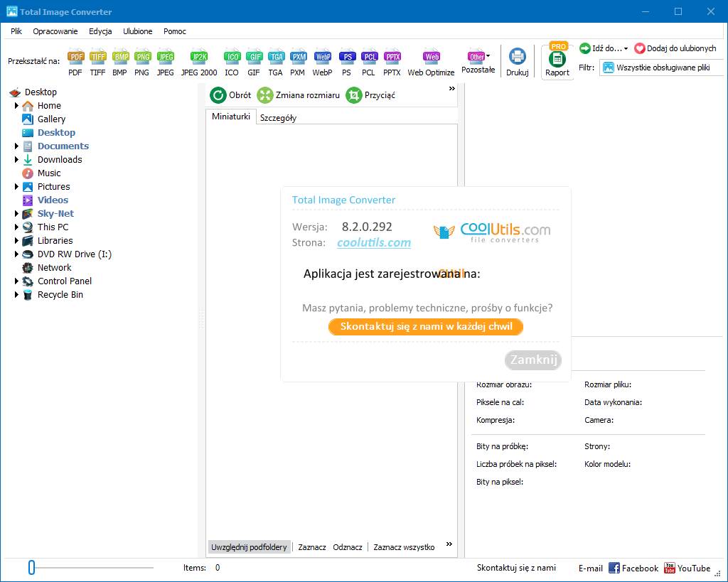The height and width of the screenshot is (582, 728).
Task: Open the Pomoc menu
Action: pos(175,31)
